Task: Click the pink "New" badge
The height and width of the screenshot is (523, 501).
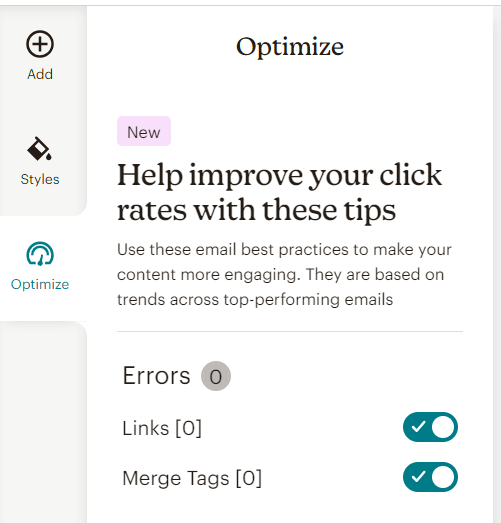Action: [x=144, y=131]
